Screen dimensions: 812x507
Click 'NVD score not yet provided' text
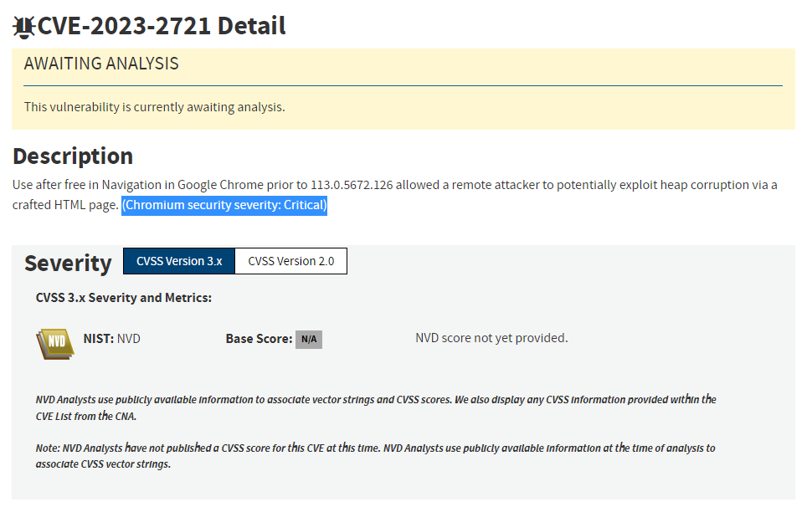point(491,338)
